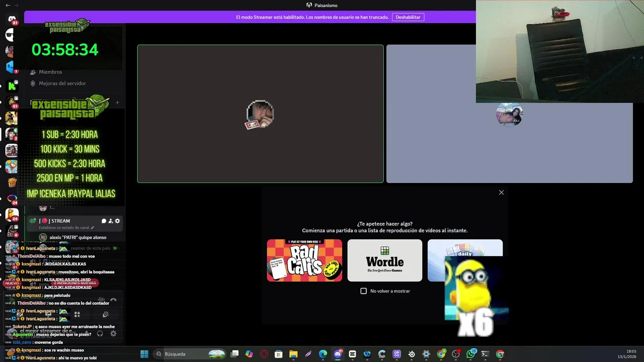The width and height of the screenshot is (644, 362).
Task: Open CapCut from taskbar
Action: pos(352,354)
